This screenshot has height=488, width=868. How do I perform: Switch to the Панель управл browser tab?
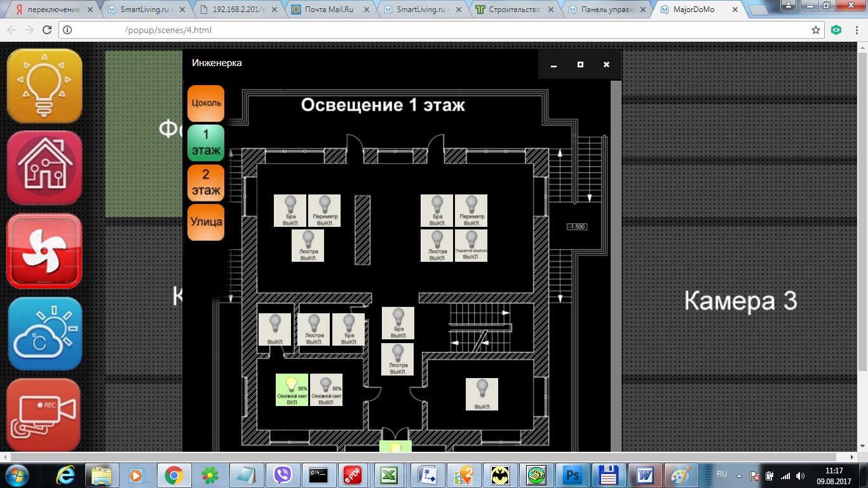click(607, 10)
